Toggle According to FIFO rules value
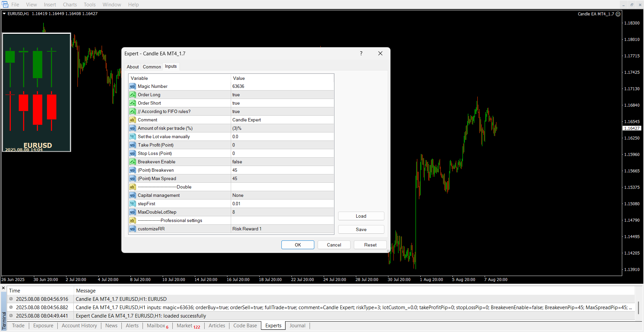Viewport: 644px width, 332px height. coord(282,112)
